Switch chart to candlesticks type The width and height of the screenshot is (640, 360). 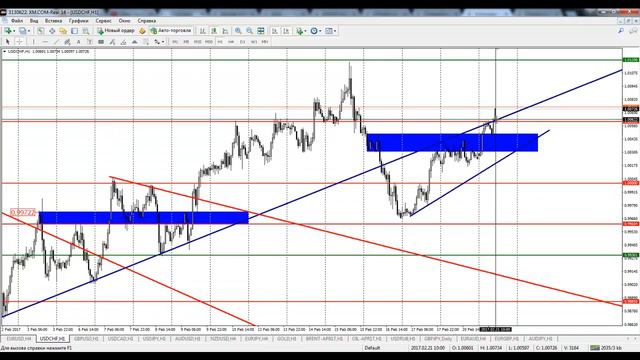[x=214, y=31]
